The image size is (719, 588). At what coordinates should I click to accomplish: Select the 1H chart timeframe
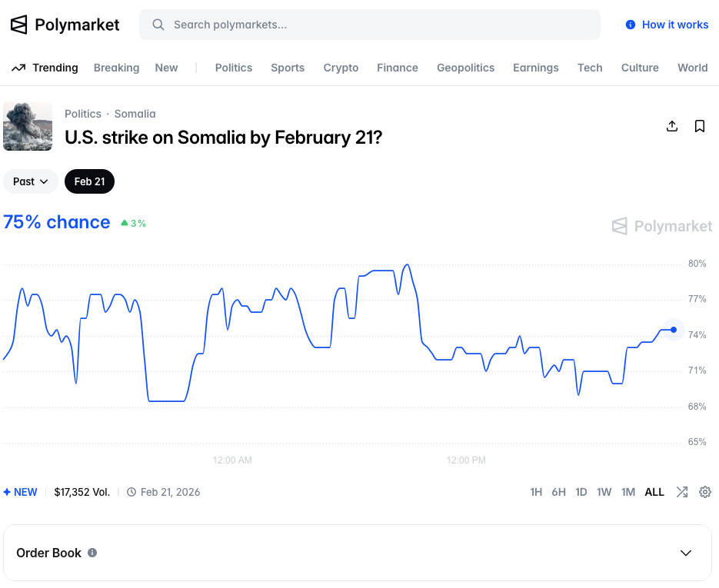[536, 492]
